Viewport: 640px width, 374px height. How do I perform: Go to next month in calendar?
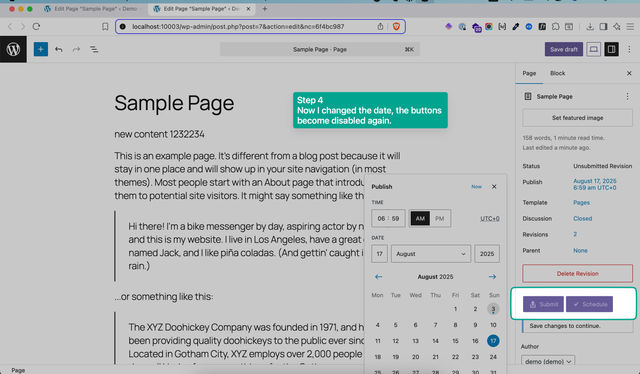[492, 277]
